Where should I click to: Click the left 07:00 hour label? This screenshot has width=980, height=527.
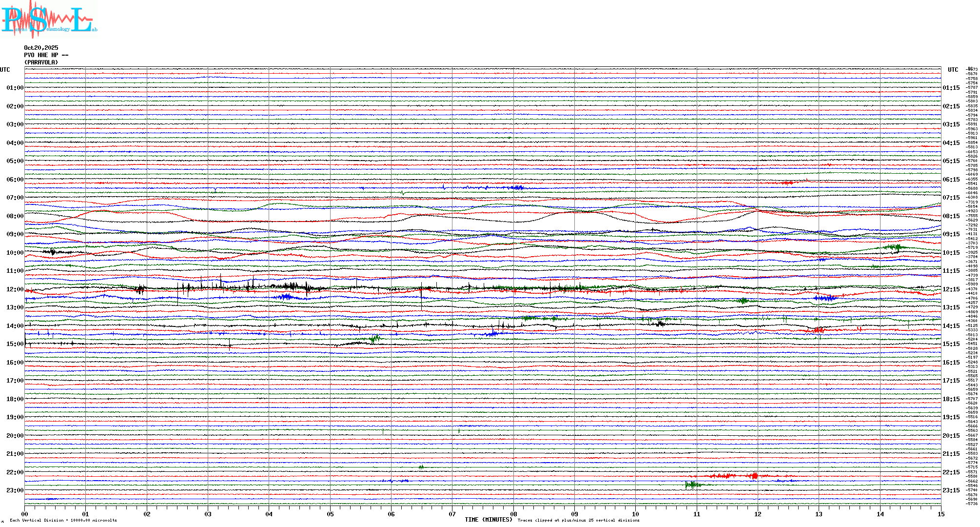point(15,198)
